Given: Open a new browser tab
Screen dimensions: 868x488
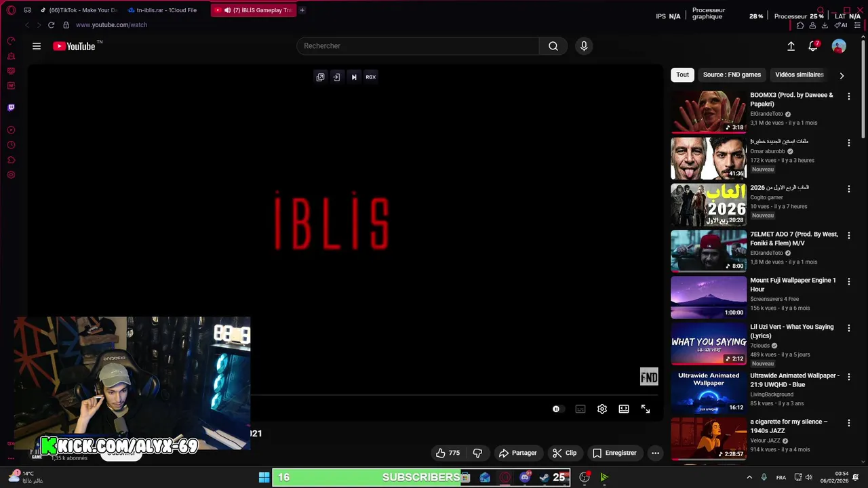Looking at the screenshot, I should (x=302, y=10).
